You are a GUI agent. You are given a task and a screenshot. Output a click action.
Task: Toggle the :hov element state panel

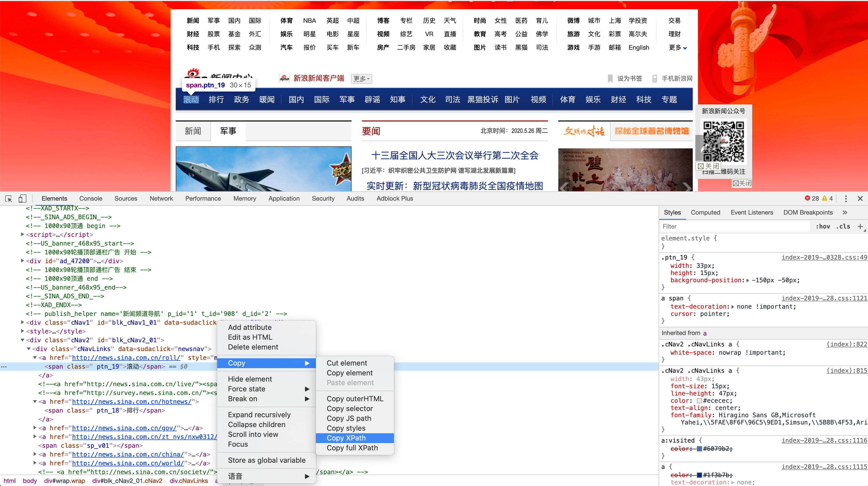[x=823, y=226]
